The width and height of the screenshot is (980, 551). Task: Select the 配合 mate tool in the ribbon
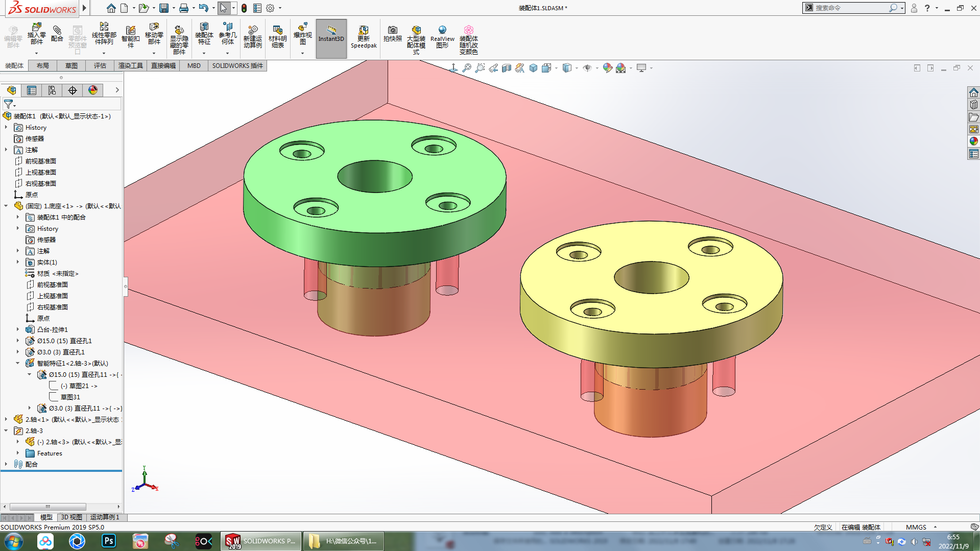coord(57,34)
